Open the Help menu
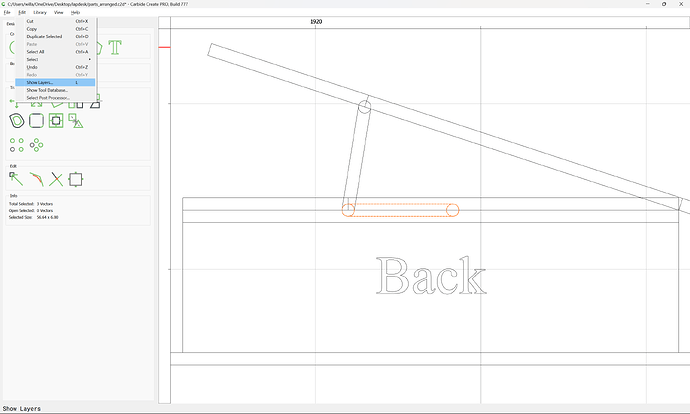The height and width of the screenshot is (414, 690). pos(75,12)
